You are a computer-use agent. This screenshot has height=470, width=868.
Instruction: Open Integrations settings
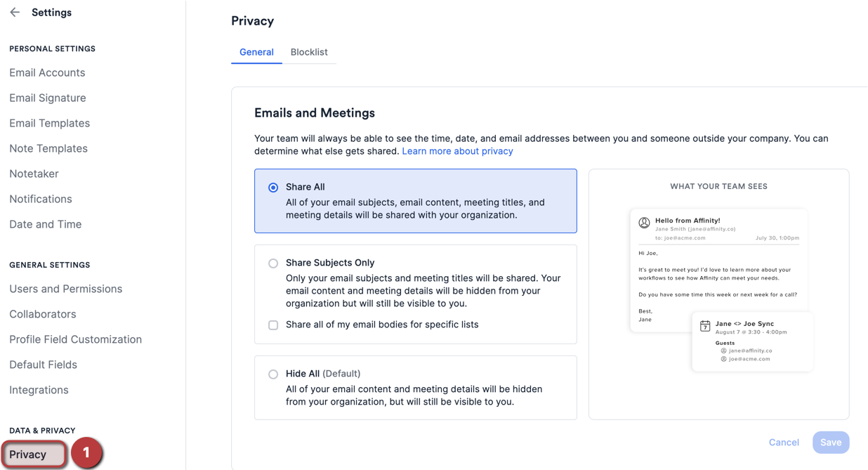click(x=39, y=390)
